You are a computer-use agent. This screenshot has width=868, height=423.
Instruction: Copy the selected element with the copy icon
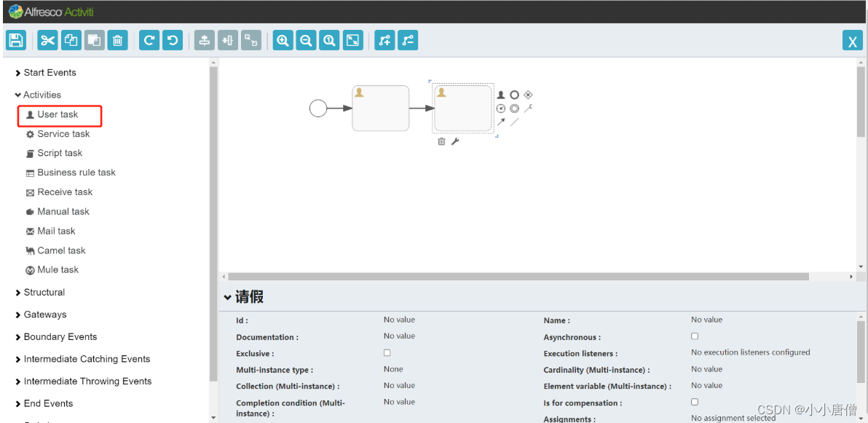pos(71,40)
